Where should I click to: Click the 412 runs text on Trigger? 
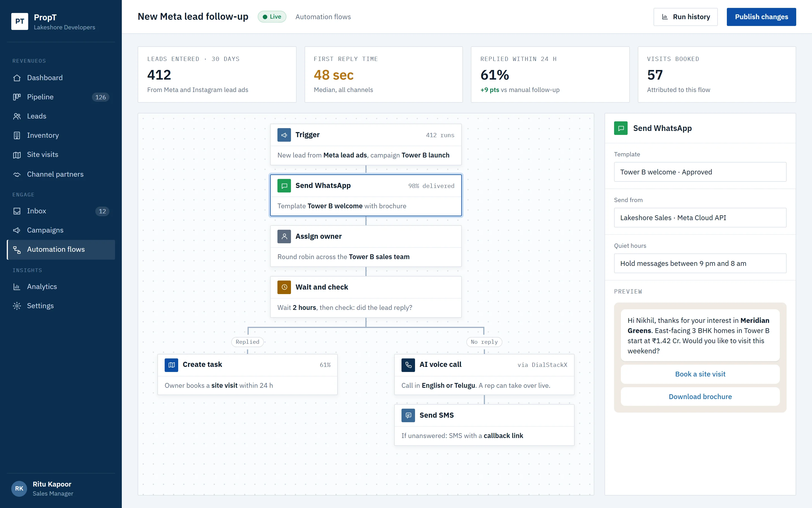(x=440, y=135)
